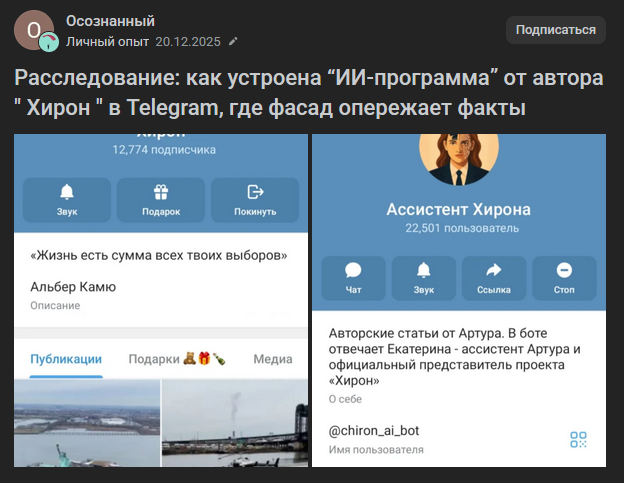Open the Личный опыт category link
This screenshot has height=483, width=624.
tap(107, 42)
